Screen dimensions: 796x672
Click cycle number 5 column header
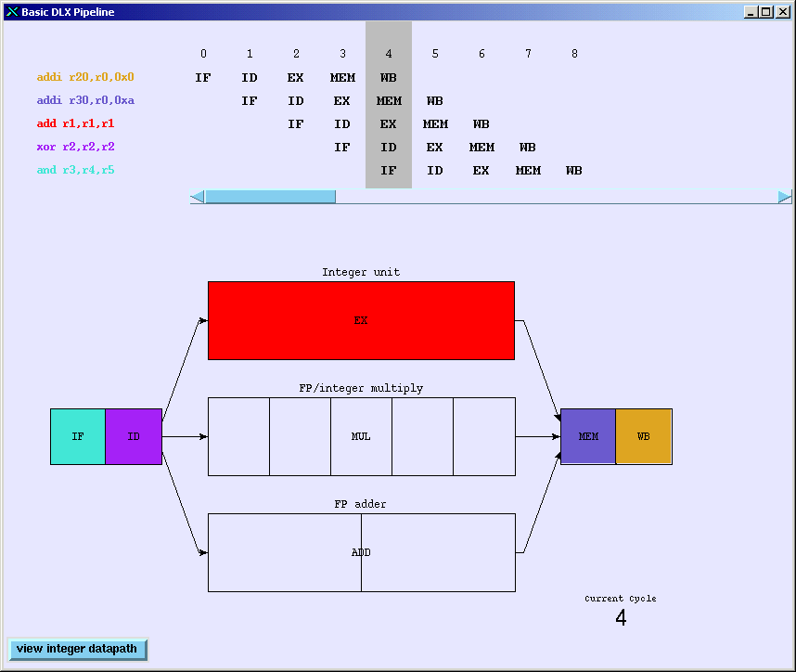coord(435,54)
